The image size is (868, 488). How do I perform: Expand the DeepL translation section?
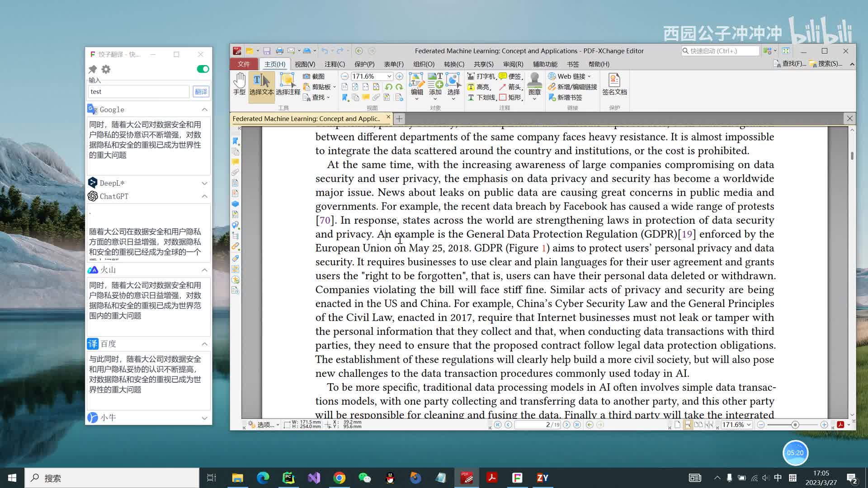204,183
